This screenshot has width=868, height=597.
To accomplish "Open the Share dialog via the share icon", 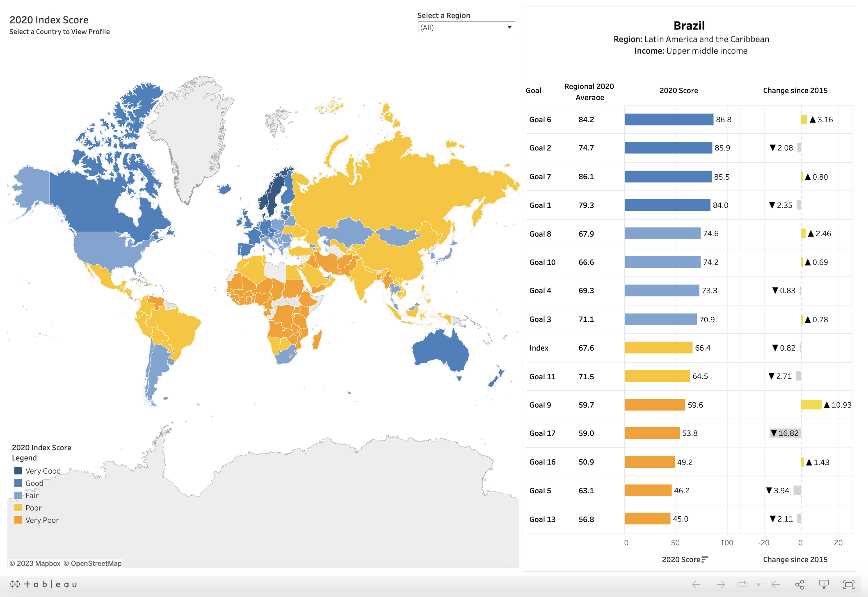I will pyautogui.click(x=799, y=584).
